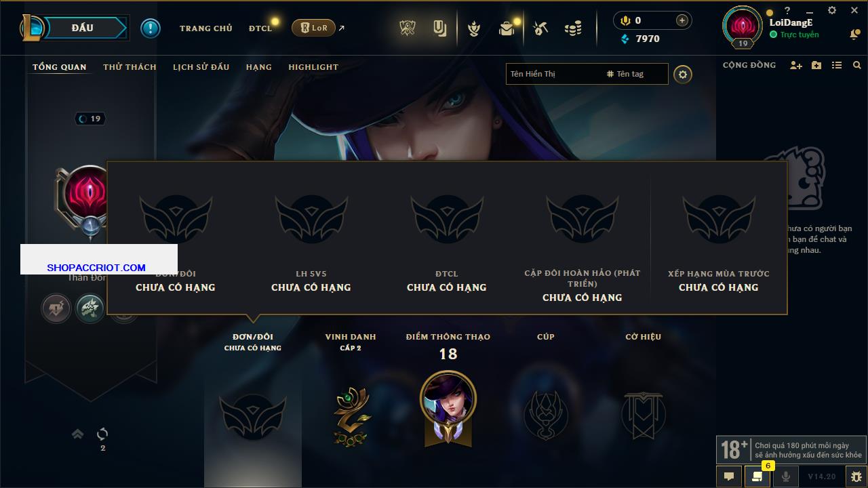The height and width of the screenshot is (488, 868).
Task: Toggle the missions panel with badge 6
Action: click(x=757, y=476)
